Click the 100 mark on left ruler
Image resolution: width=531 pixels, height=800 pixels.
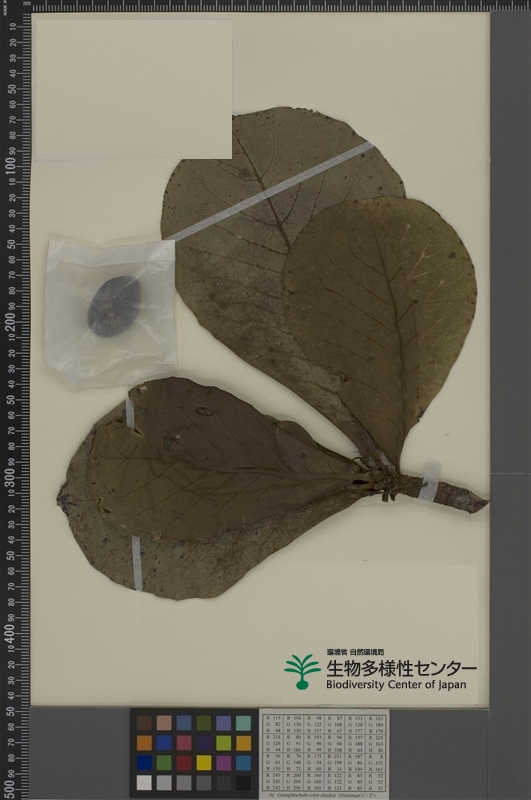pos(10,166)
